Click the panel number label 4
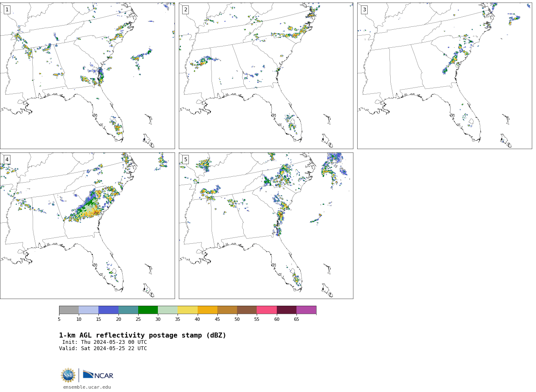The image size is (536, 392). (x=7, y=160)
